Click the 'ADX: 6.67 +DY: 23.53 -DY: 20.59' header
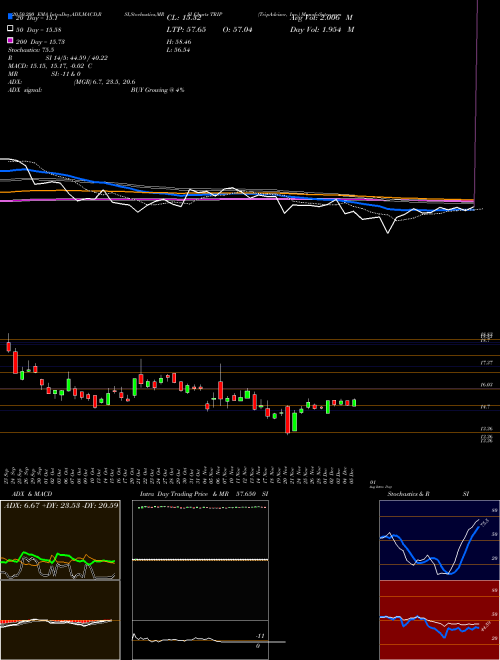Screen dimensions: 500x660 (x=61, y=505)
